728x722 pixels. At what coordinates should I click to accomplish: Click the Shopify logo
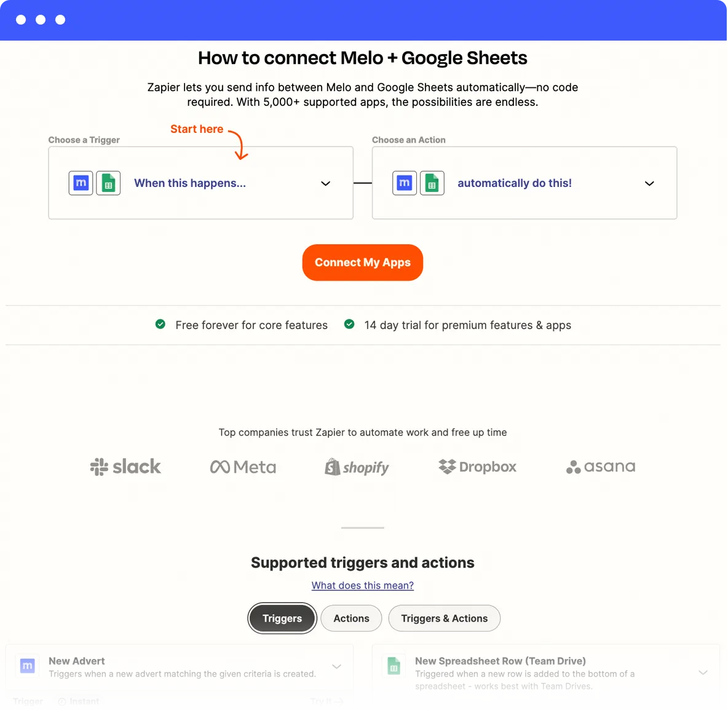(357, 467)
